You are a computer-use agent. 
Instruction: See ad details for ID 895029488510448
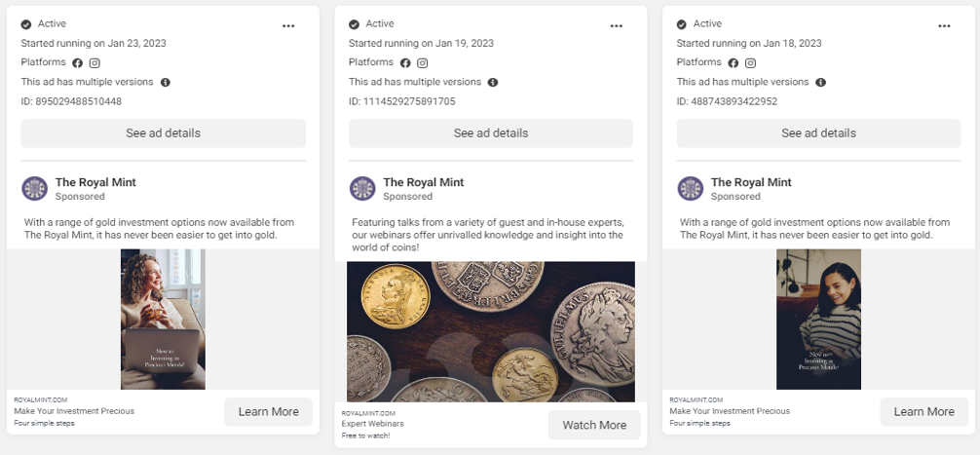pyautogui.click(x=163, y=133)
